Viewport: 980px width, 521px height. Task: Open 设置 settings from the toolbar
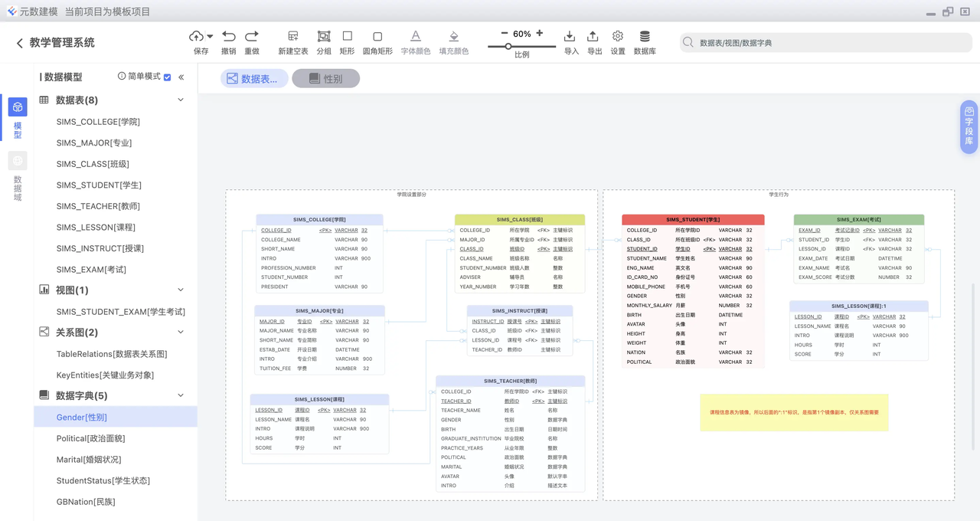(619, 36)
